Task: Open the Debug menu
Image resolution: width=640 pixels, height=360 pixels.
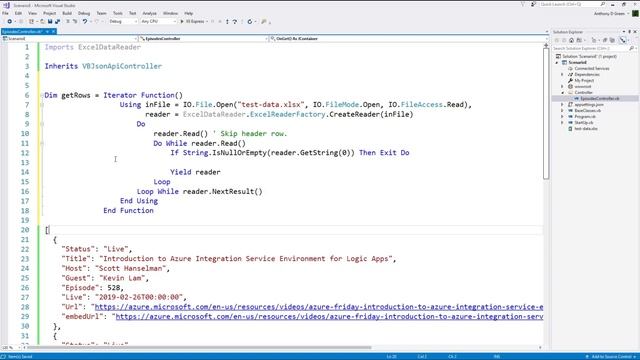Action: [84, 13]
